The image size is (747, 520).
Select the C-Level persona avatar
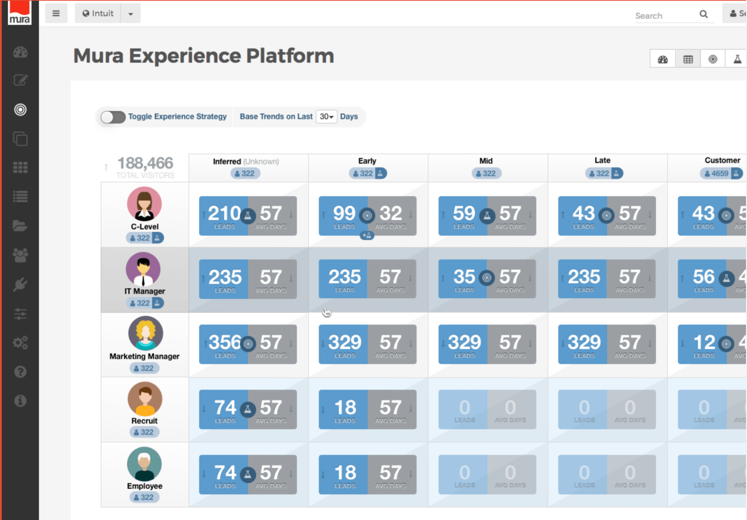click(x=144, y=204)
